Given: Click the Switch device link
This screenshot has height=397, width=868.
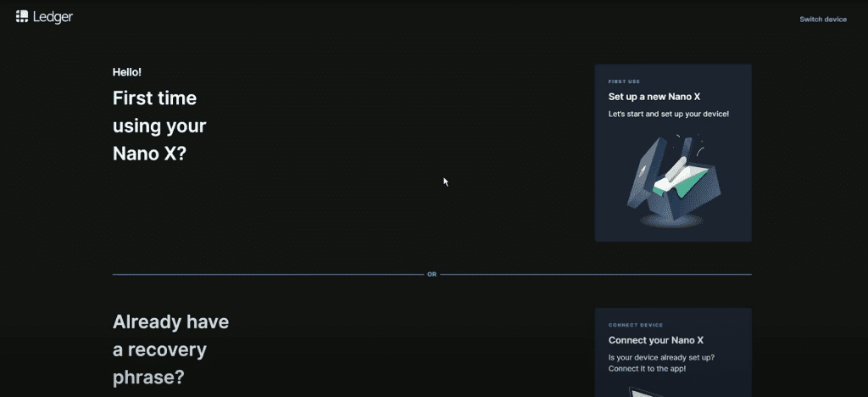Looking at the screenshot, I should [x=822, y=19].
